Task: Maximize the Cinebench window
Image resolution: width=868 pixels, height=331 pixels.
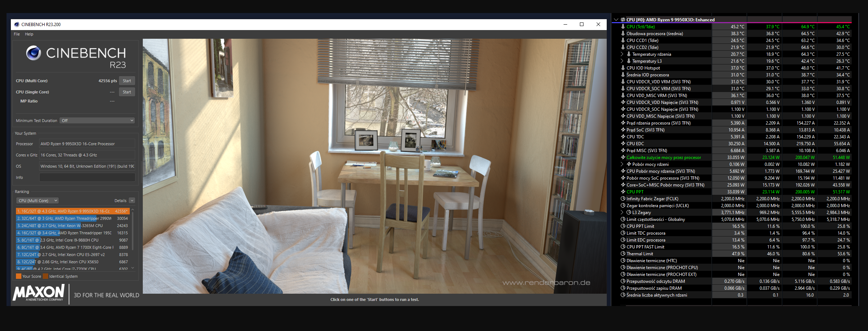Action: pos(582,24)
